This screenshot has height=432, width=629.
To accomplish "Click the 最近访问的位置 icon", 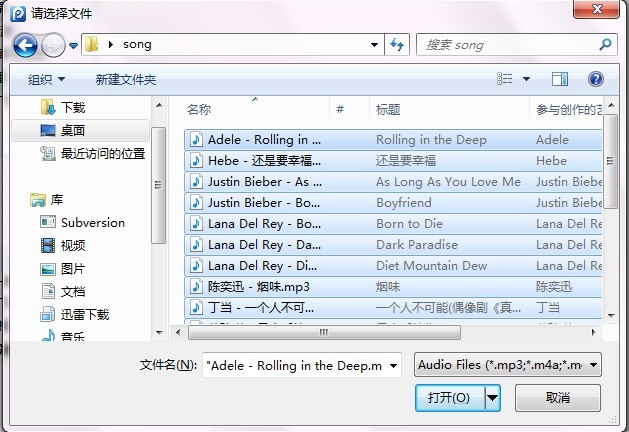I will click(48, 153).
